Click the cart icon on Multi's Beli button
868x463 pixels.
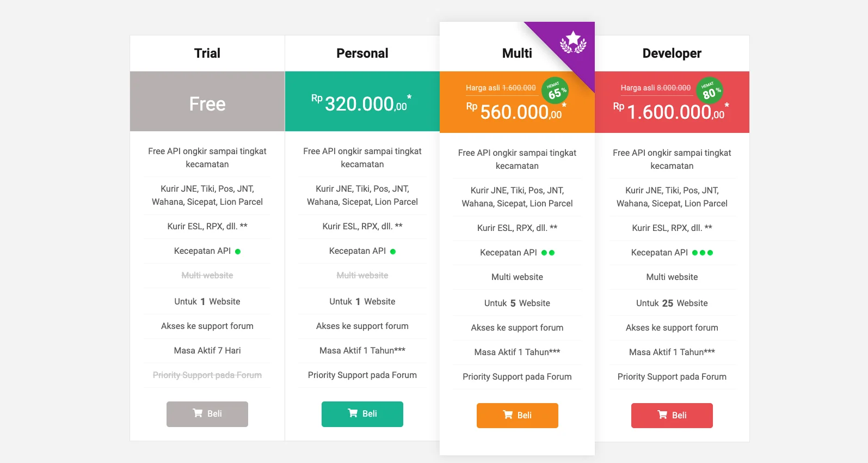(x=508, y=415)
